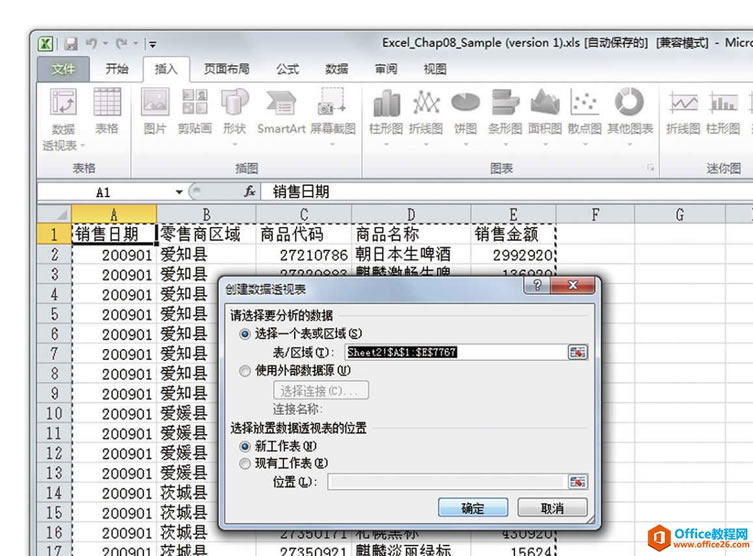Switch to the 视图 (View) tab
This screenshot has height=556, width=753.
pos(435,69)
